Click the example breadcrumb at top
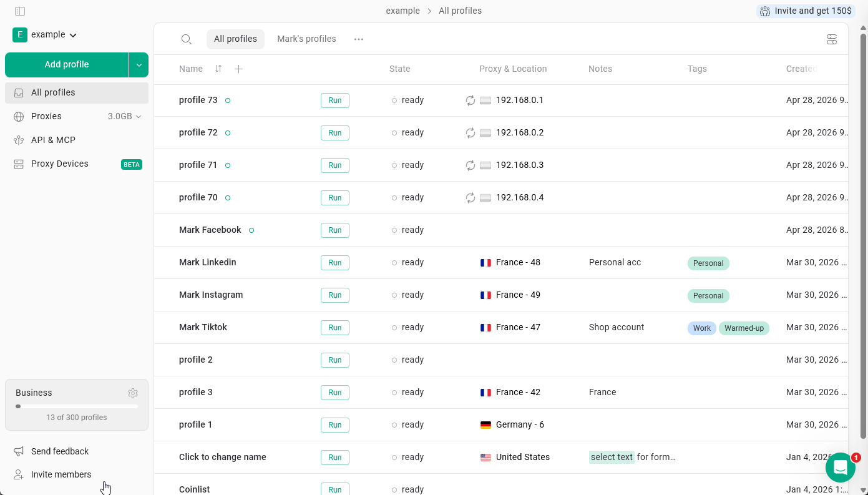868x495 pixels. tap(402, 11)
